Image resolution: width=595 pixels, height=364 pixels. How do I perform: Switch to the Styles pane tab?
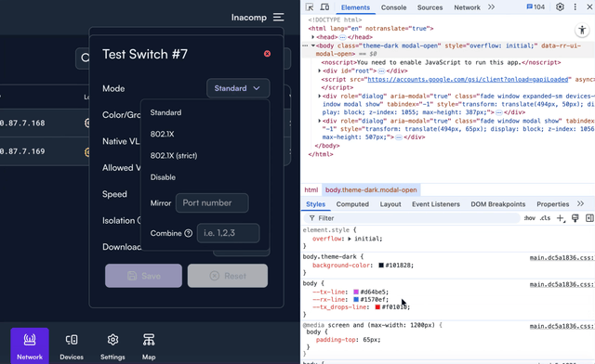(x=316, y=204)
